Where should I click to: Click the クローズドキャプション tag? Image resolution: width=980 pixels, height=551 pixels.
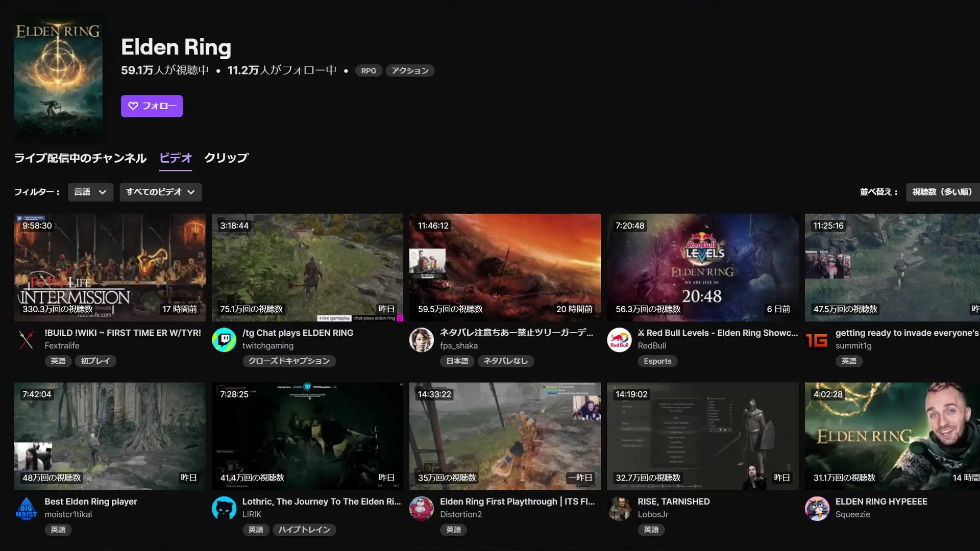point(289,361)
